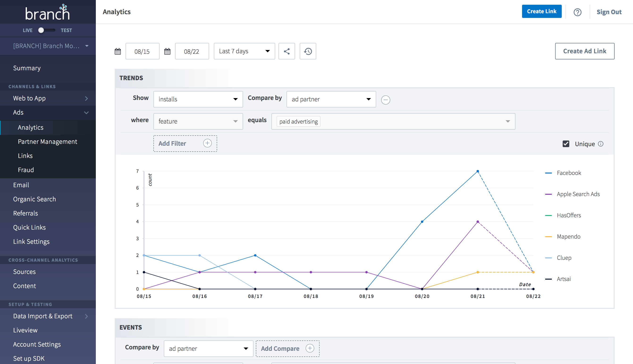Viewport: 633px width, 364px height.
Task: Click the share chart icon
Action: coord(287,51)
